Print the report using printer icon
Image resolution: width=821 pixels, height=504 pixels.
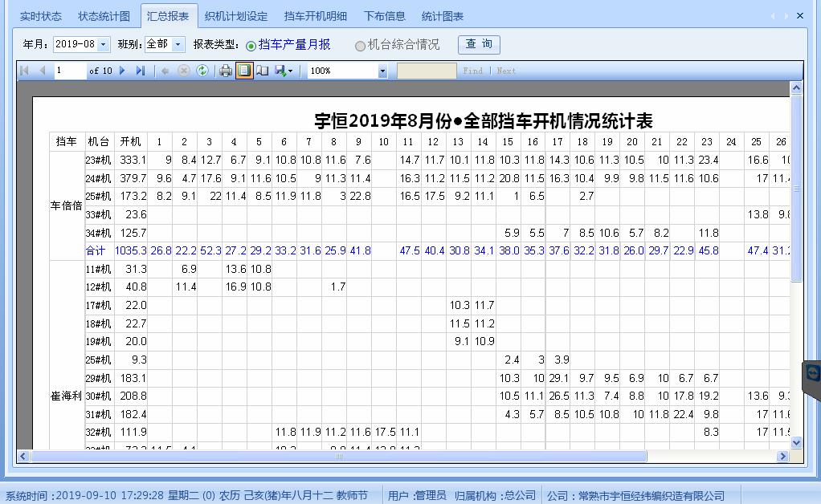coord(226,71)
